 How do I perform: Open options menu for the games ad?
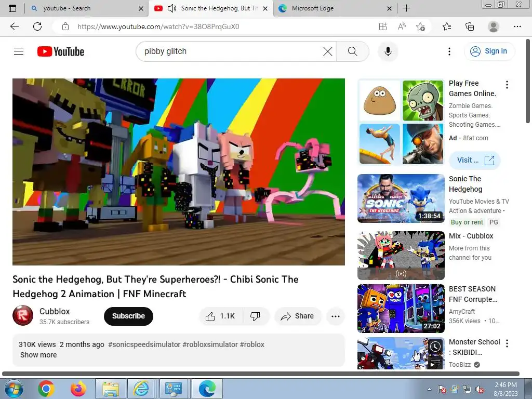point(507,85)
